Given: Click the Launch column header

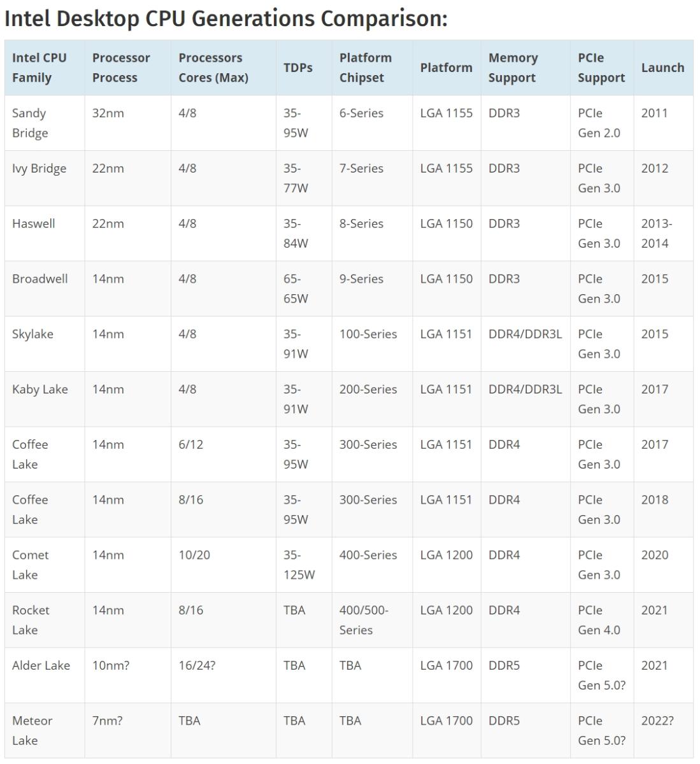Looking at the screenshot, I should click(662, 67).
